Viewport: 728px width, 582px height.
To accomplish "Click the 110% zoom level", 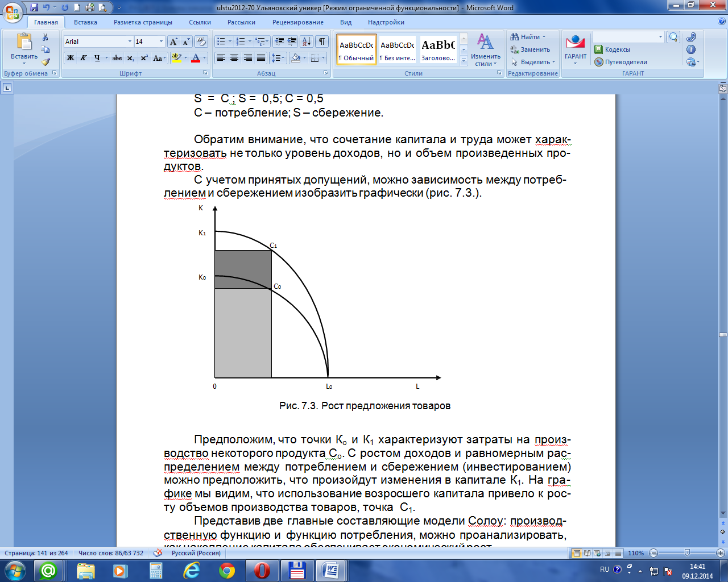I will click(636, 553).
